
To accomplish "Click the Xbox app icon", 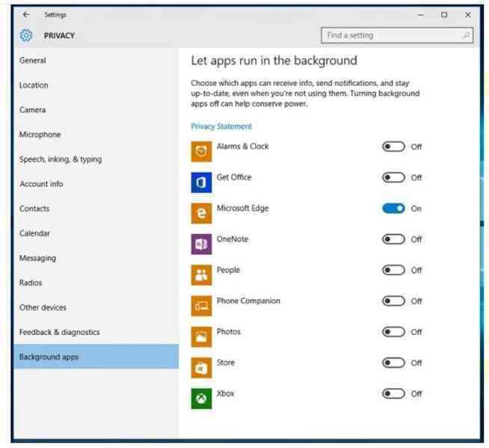I will click(x=201, y=399).
